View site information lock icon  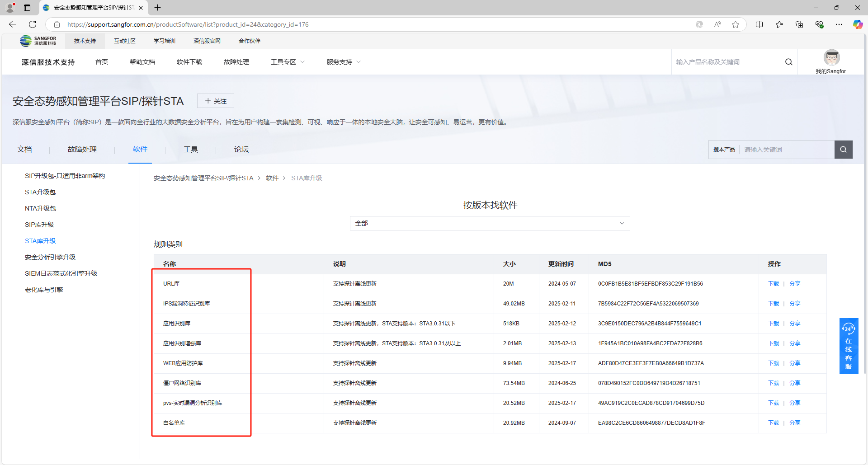57,24
